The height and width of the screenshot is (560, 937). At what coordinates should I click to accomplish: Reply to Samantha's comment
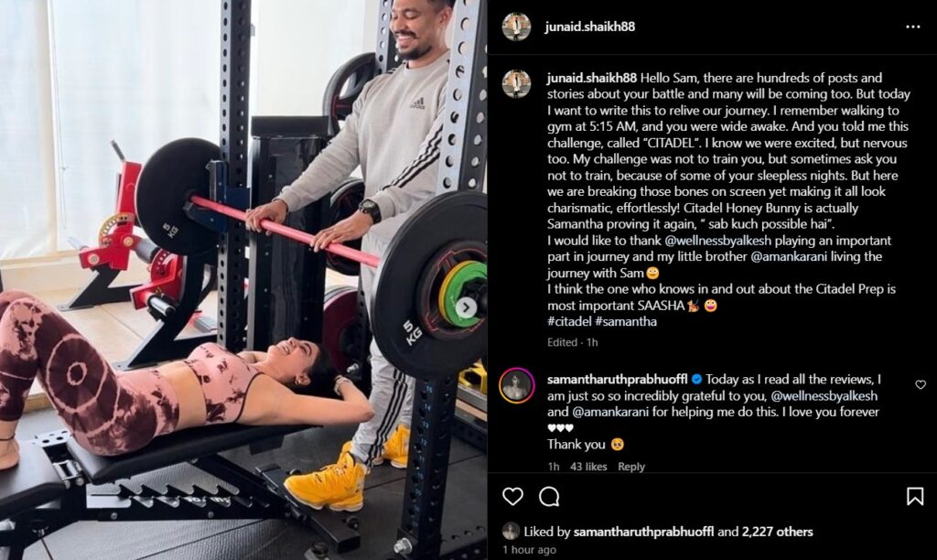pos(631,466)
